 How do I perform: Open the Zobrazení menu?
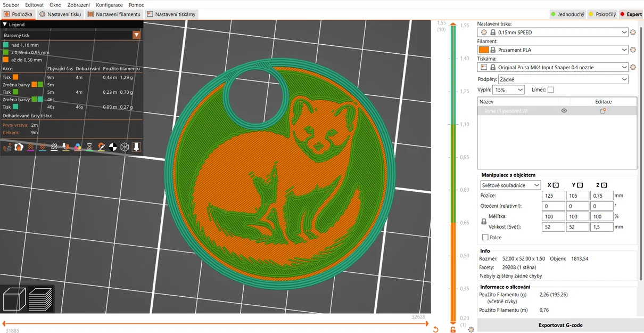point(78,5)
